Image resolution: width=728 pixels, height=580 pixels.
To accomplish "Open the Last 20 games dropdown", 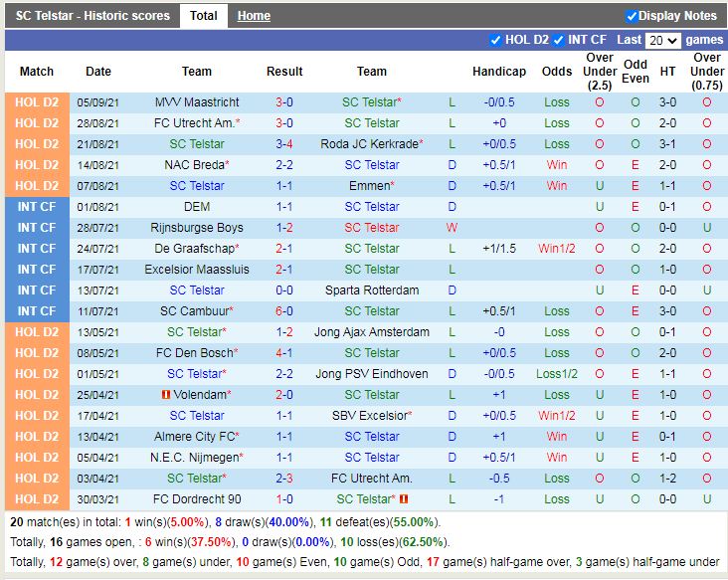I will (662, 40).
